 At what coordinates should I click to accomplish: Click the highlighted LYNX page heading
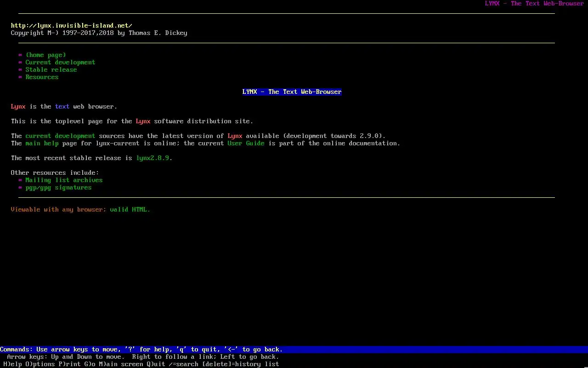(x=292, y=92)
